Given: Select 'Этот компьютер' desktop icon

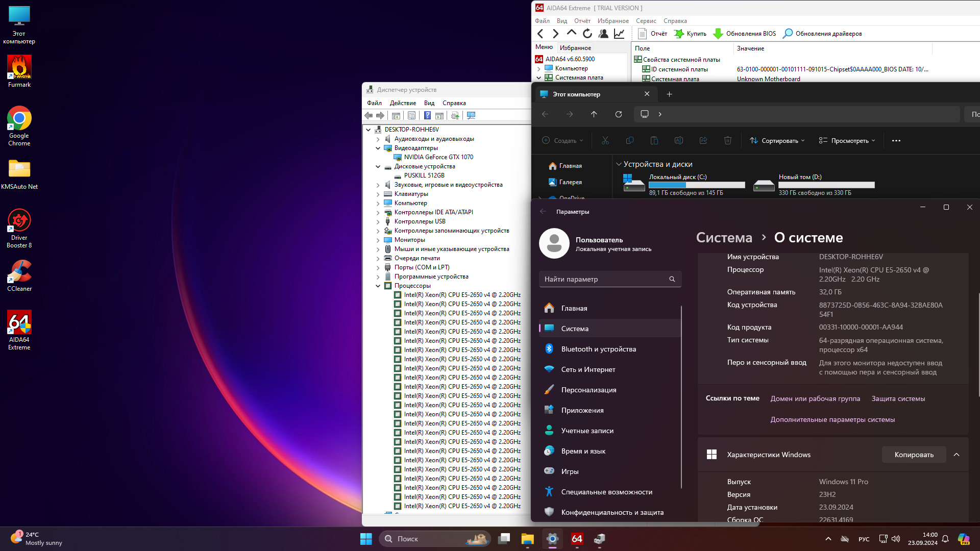Looking at the screenshot, I should tap(19, 24).
